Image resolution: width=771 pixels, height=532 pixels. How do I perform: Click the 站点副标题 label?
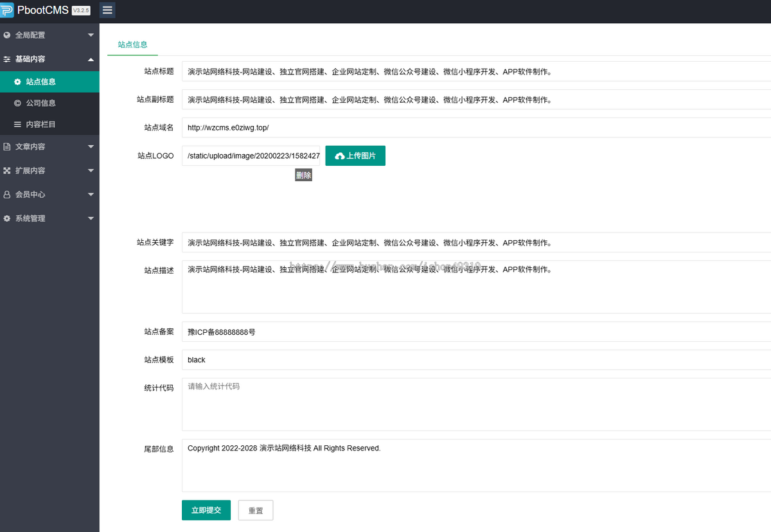(155, 100)
